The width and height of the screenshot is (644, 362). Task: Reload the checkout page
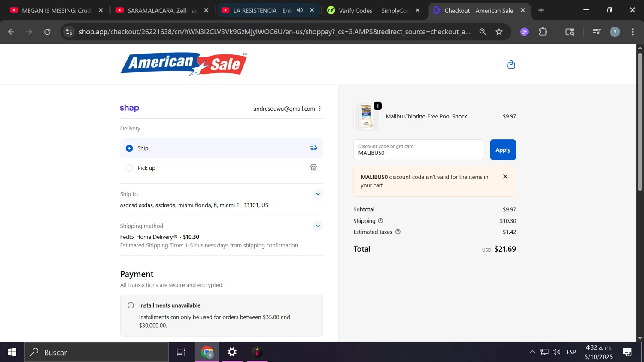click(x=47, y=32)
